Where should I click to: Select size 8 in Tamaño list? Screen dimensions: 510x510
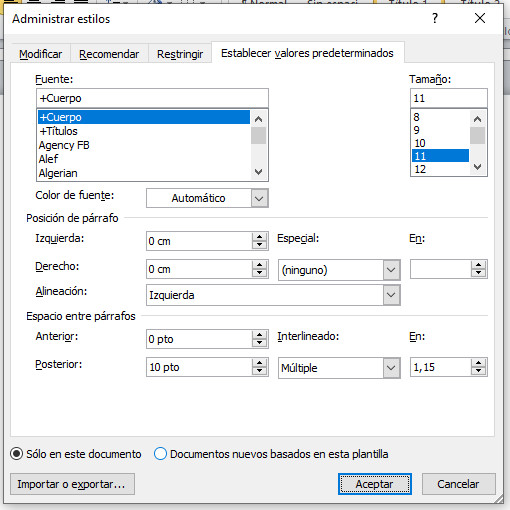click(x=440, y=117)
